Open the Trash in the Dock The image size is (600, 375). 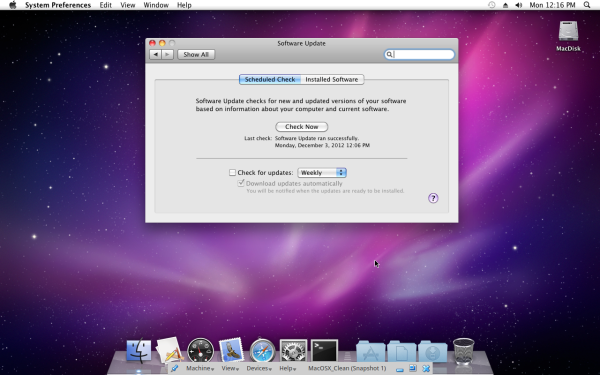point(463,351)
